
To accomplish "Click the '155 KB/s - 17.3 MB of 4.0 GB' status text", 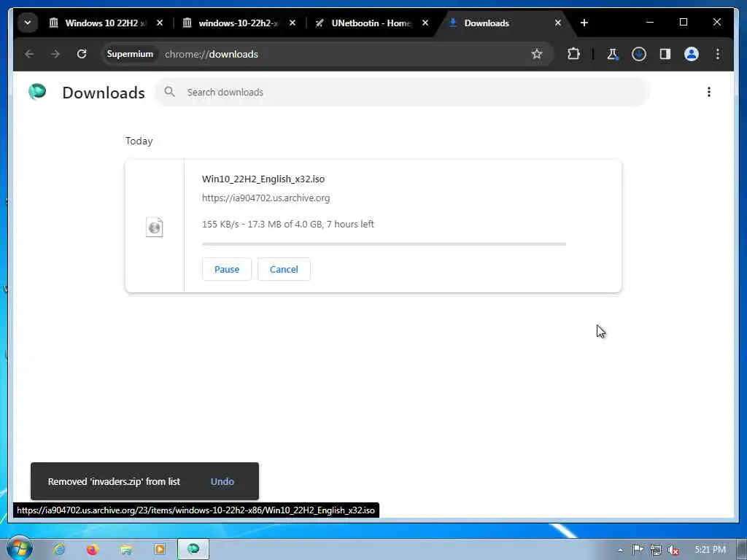I will 287,225.
